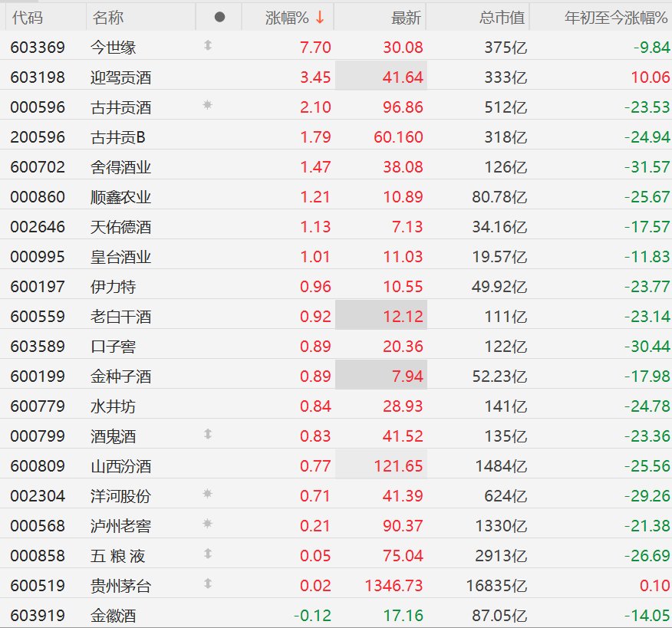This screenshot has height=628, width=672.
Task: Click the dot column header icon
Action: [219, 17]
